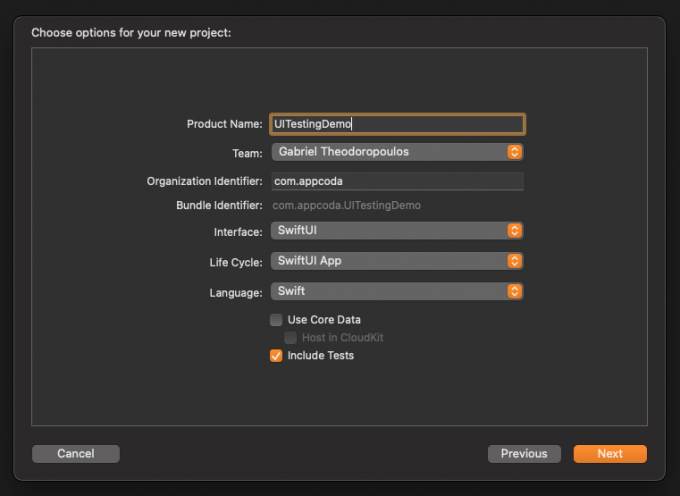Image resolution: width=680 pixels, height=496 pixels.
Task: Click the orange chevron on Life Cycle dropdown
Action: 515,261
